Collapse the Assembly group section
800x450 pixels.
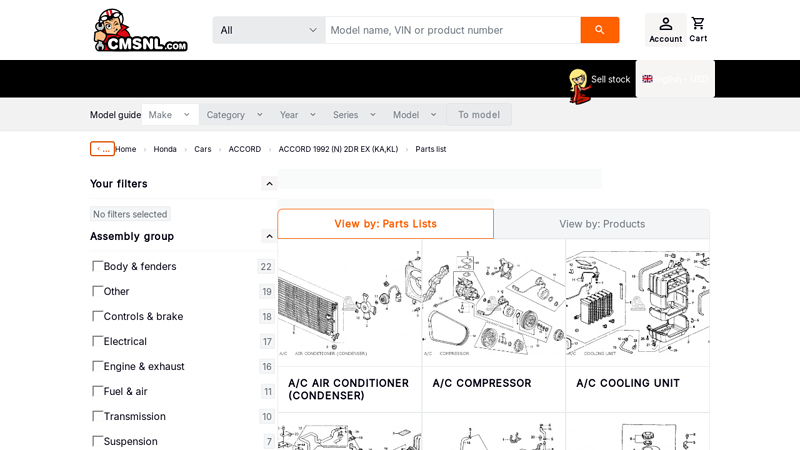tap(269, 236)
